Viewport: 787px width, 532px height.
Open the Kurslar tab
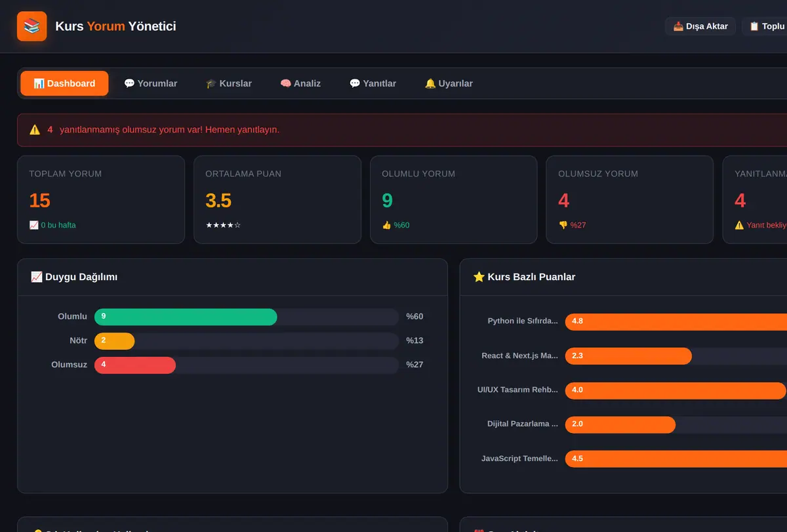point(229,83)
